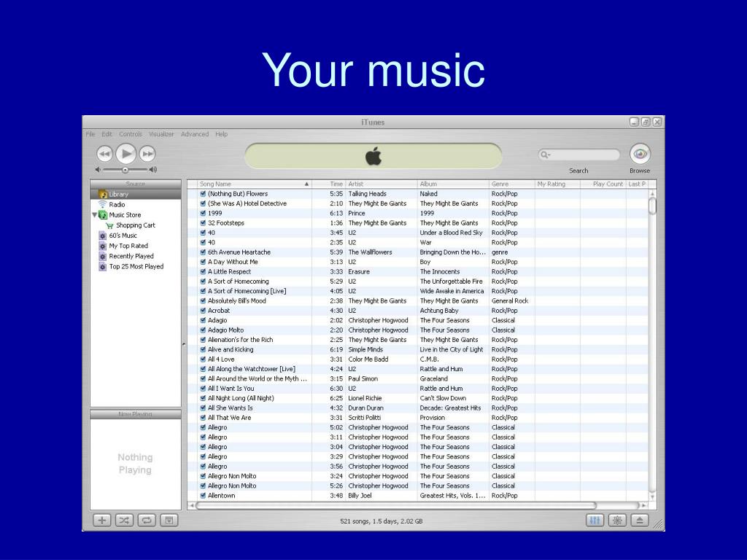Collapse the Music Store disclosure triangle

pos(94,215)
